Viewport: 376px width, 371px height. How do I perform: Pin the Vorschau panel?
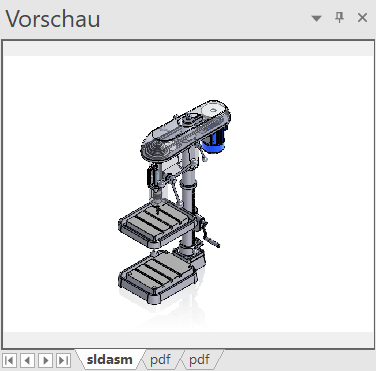point(339,17)
